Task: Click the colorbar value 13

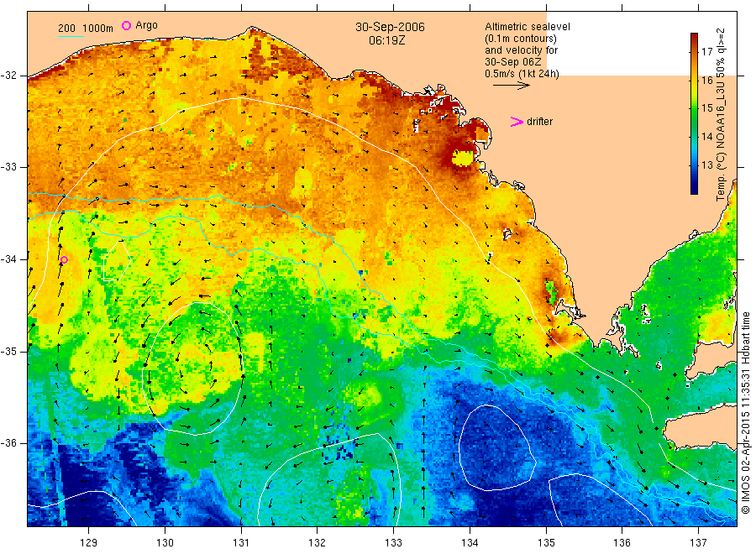Action: (x=706, y=165)
